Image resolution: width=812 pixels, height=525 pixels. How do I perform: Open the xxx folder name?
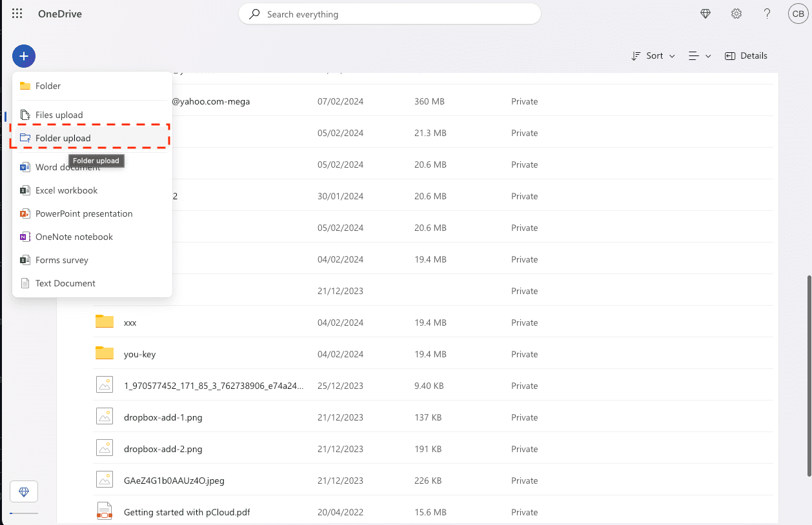coord(130,322)
